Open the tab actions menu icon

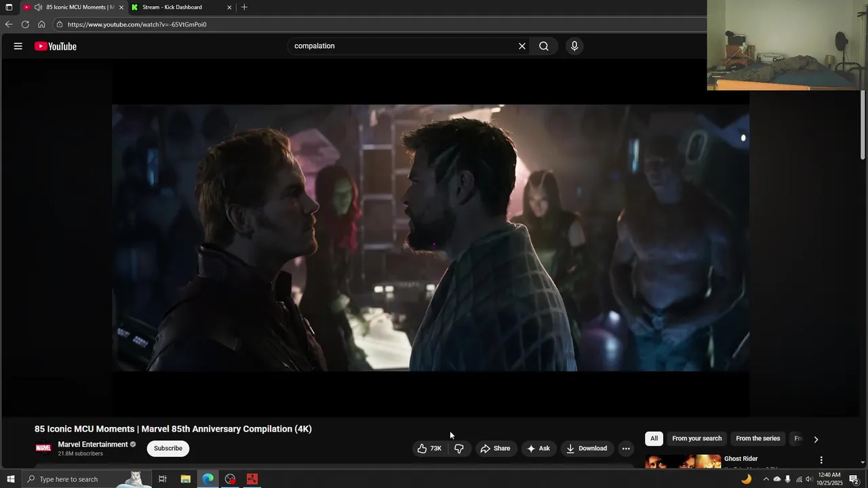click(9, 7)
